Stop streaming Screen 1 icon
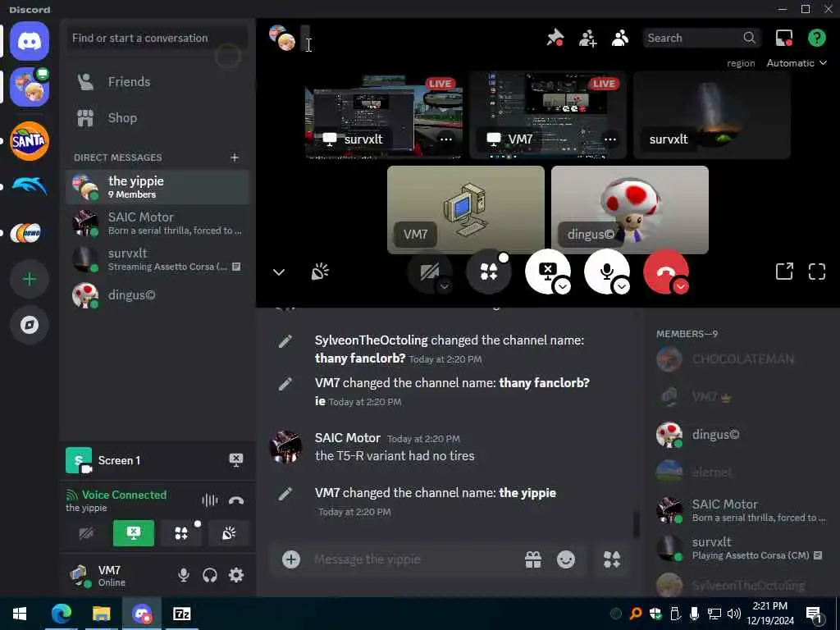This screenshot has width=840, height=630. 235,460
